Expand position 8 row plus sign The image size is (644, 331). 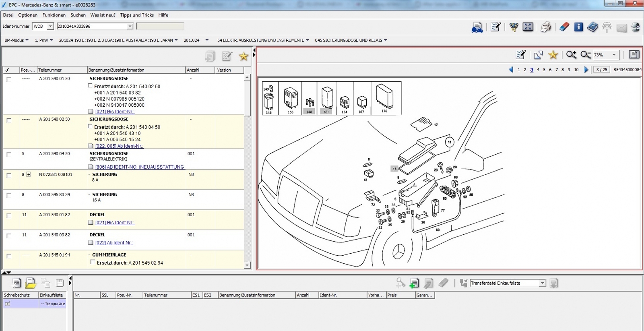29,174
